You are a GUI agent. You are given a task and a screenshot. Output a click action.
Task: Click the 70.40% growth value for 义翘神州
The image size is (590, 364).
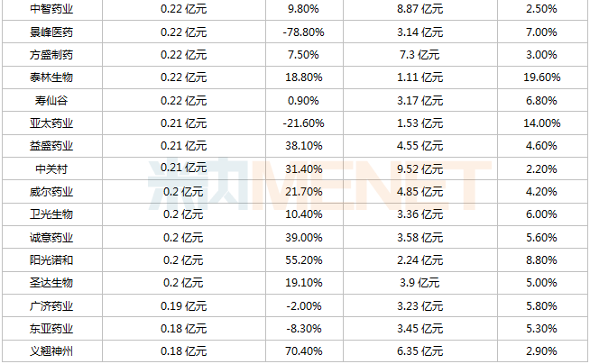(304, 351)
